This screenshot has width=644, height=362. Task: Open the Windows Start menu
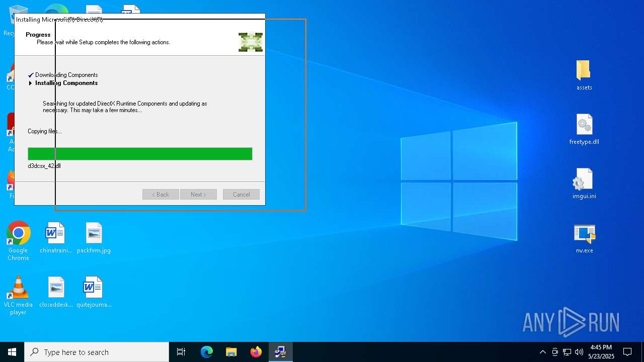click(12, 352)
